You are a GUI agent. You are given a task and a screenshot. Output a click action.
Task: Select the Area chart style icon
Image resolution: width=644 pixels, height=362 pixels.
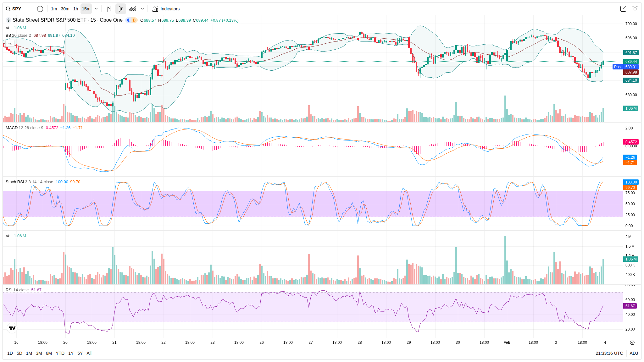point(133,9)
